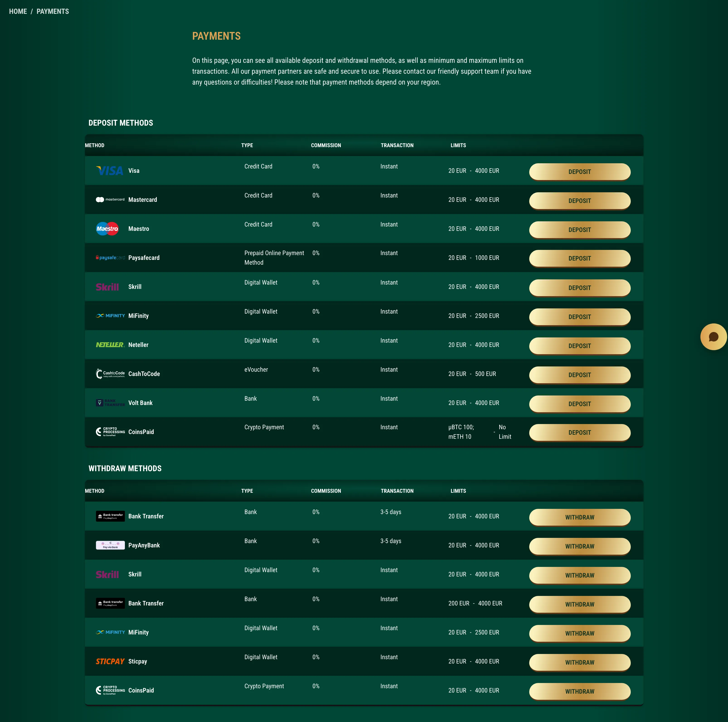The height and width of the screenshot is (722, 728).
Task: Click the Skrill logo in deposit methods
Action: 107,287
